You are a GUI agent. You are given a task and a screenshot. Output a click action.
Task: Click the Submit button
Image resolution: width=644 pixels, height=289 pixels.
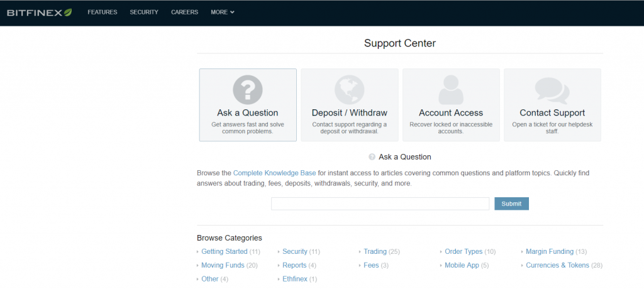(x=511, y=204)
